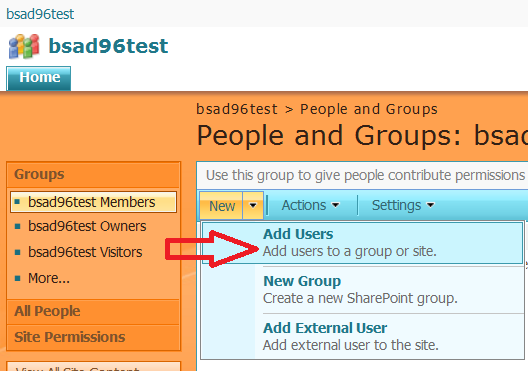Click bsad96test breadcrumb link
Image resolution: width=528 pixels, height=371 pixels.
pyautogui.click(x=237, y=109)
